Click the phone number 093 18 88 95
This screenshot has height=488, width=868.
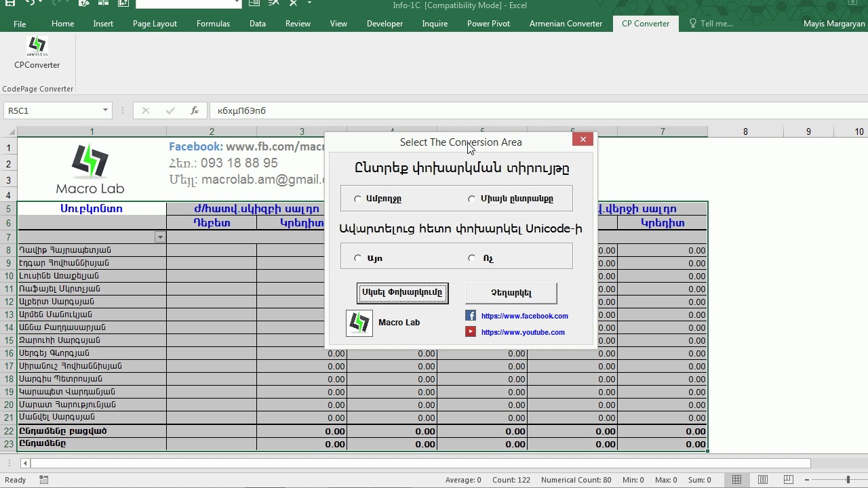click(239, 163)
